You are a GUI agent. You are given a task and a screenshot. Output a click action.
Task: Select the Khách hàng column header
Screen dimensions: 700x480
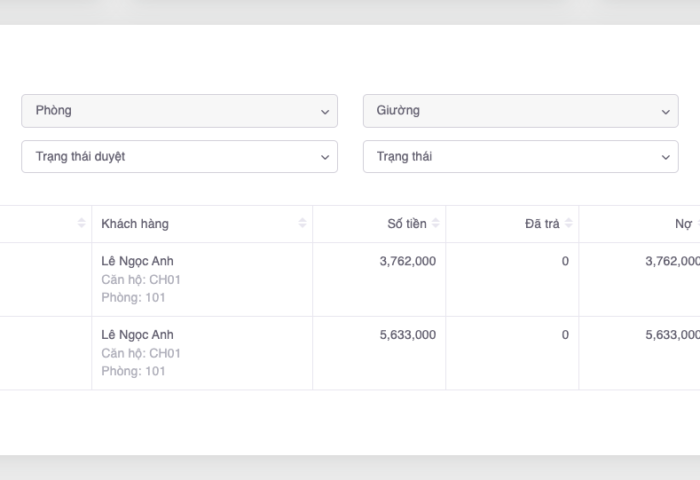(x=135, y=224)
